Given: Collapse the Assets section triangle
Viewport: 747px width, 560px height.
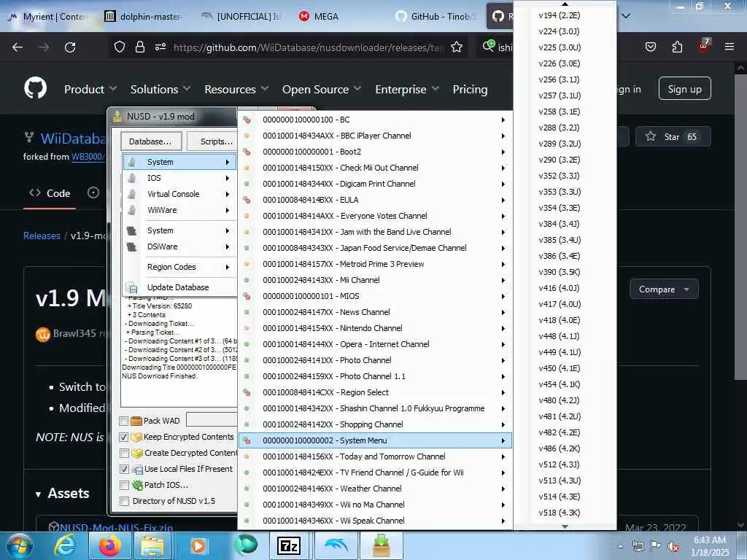Looking at the screenshot, I should click(38, 494).
